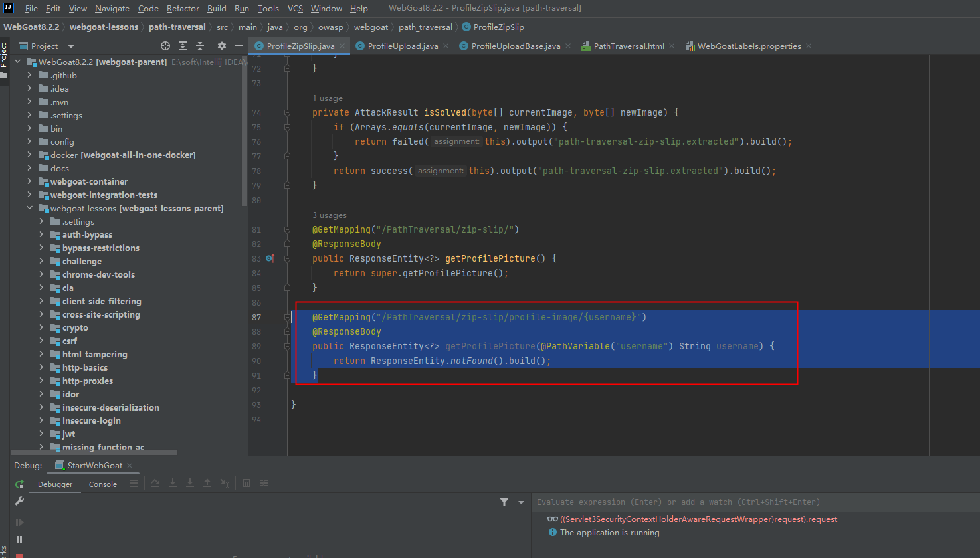Close the WebGoatLabels.properties tab

(x=808, y=46)
